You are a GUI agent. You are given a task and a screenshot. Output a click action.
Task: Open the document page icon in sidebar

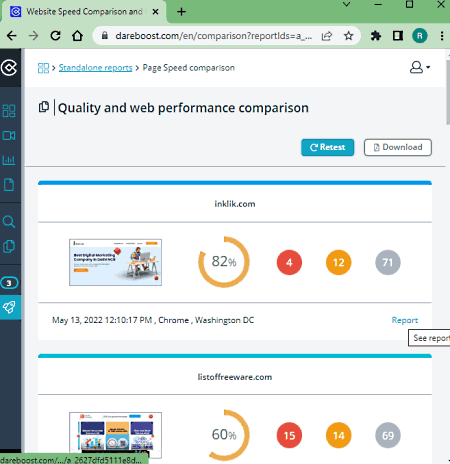(9, 185)
